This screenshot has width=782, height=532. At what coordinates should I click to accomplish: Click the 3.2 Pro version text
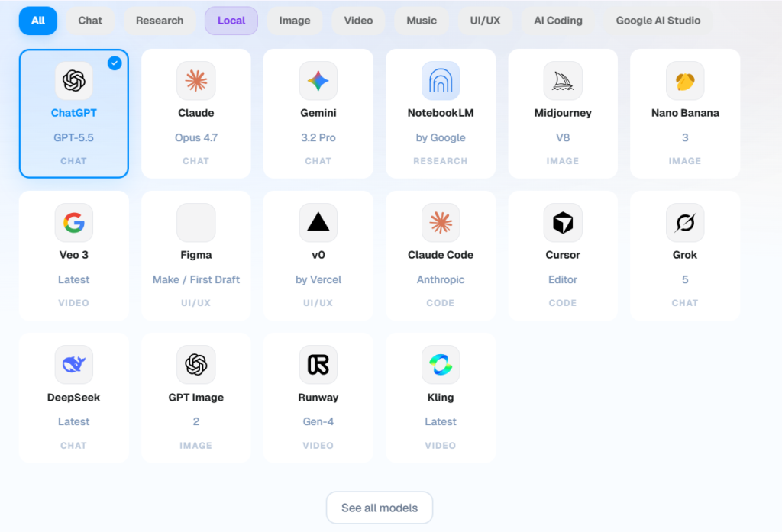click(318, 137)
